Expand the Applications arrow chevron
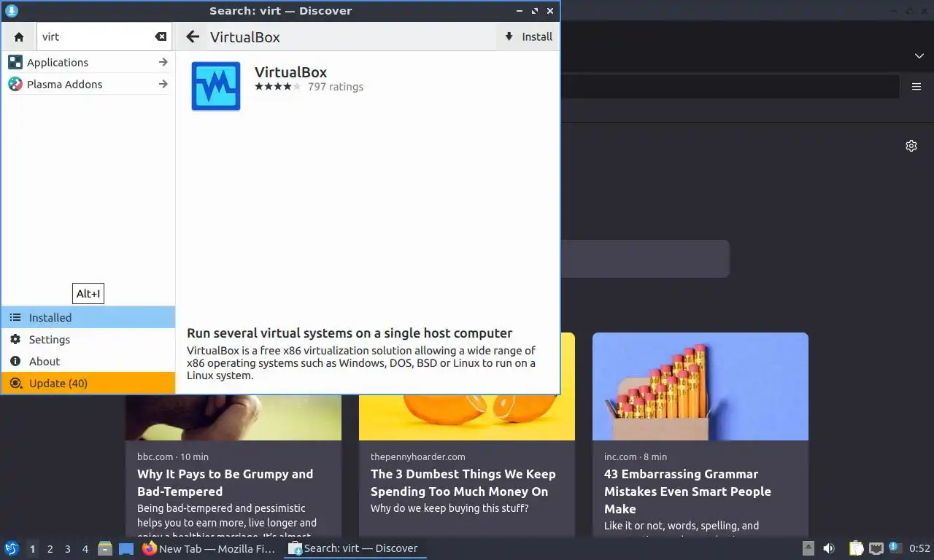Screen dimensions: 934x560 (x=163, y=63)
